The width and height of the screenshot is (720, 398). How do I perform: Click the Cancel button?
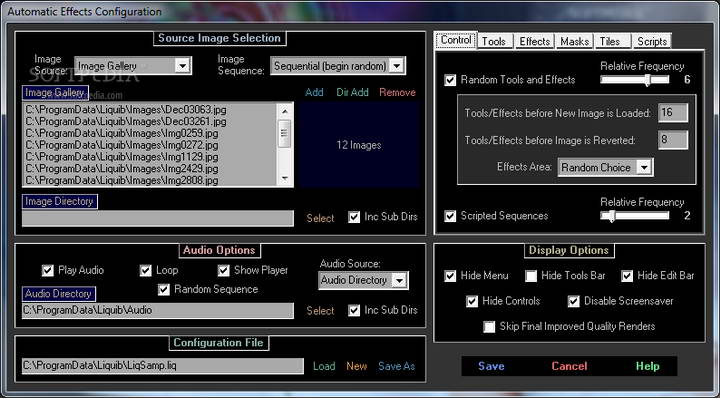pyautogui.click(x=569, y=366)
